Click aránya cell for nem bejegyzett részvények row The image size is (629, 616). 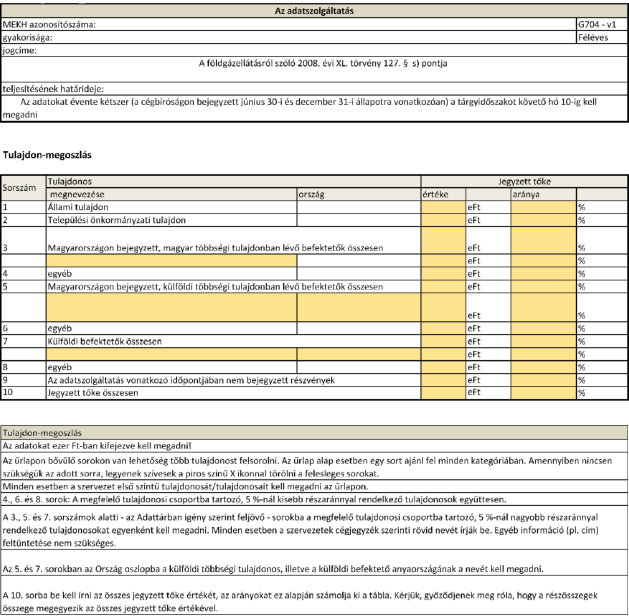544,380
